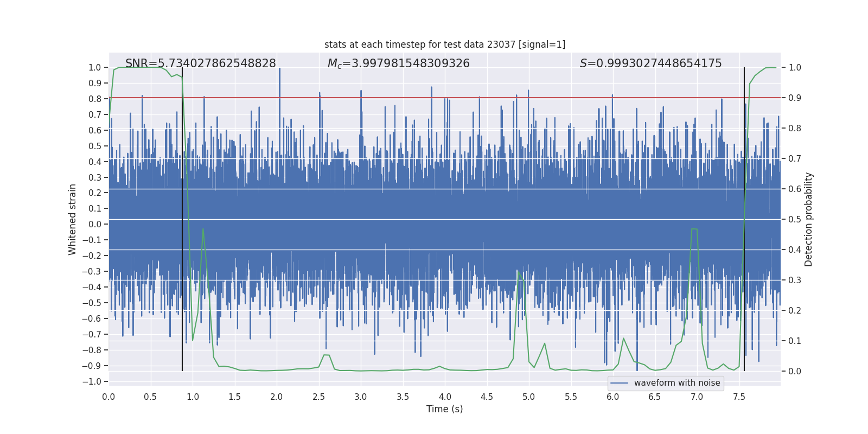Click the black vertical marker near 0.9 s

click(x=182, y=219)
